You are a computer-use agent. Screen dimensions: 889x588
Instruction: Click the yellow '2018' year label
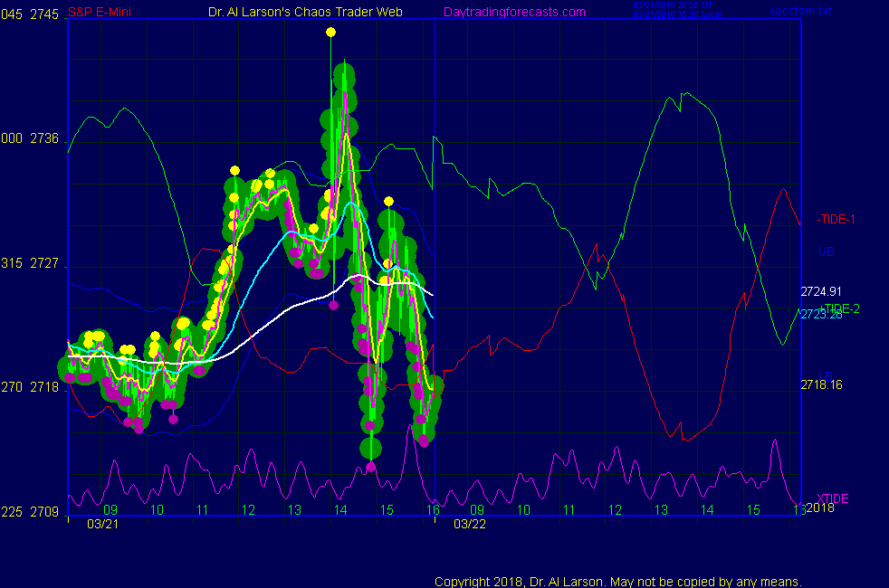(x=820, y=507)
